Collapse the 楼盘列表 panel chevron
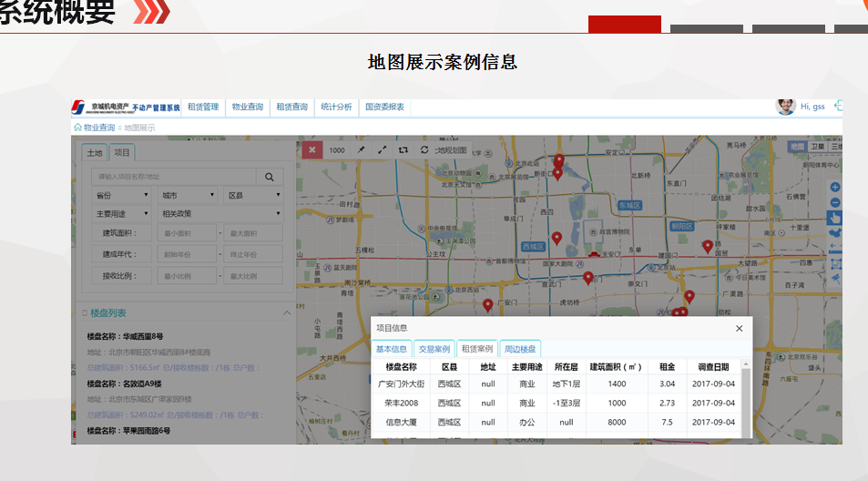This screenshot has height=481, width=868. pyautogui.click(x=287, y=313)
